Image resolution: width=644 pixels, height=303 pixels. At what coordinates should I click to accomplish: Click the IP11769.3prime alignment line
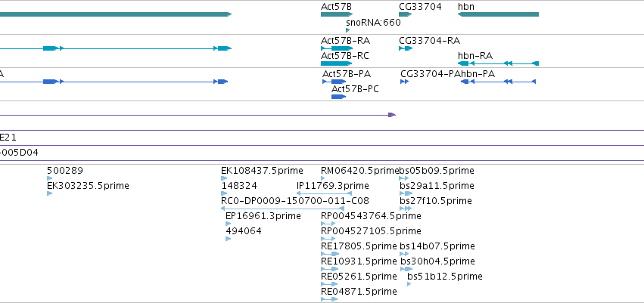click(324, 193)
